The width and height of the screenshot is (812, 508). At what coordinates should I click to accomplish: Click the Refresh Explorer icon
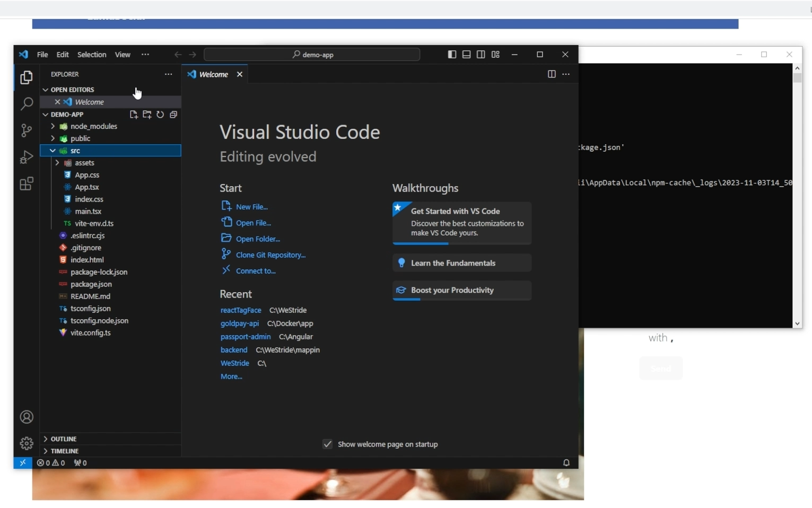point(160,115)
